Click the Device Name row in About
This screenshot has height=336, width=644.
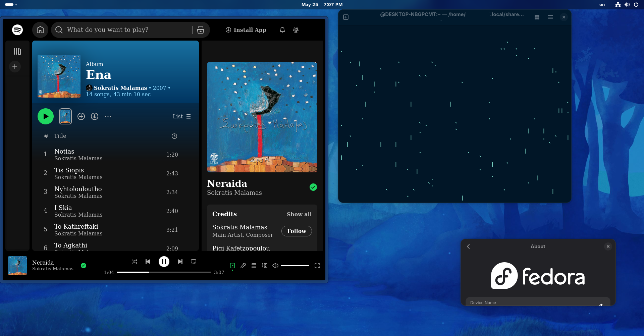point(538,302)
